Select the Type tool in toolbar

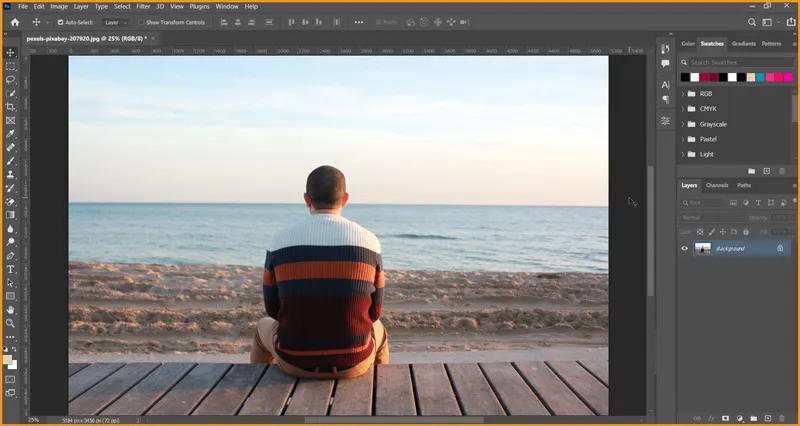(11, 269)
